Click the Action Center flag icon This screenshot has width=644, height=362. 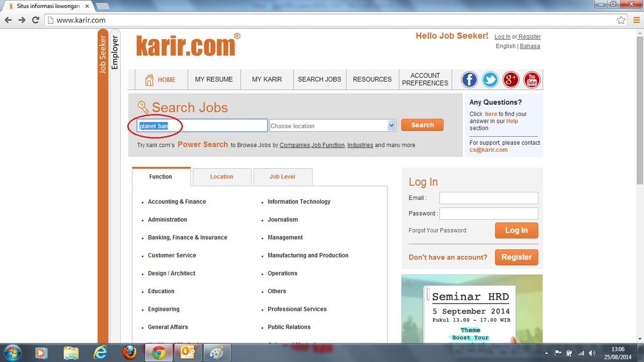pos(558,353)
